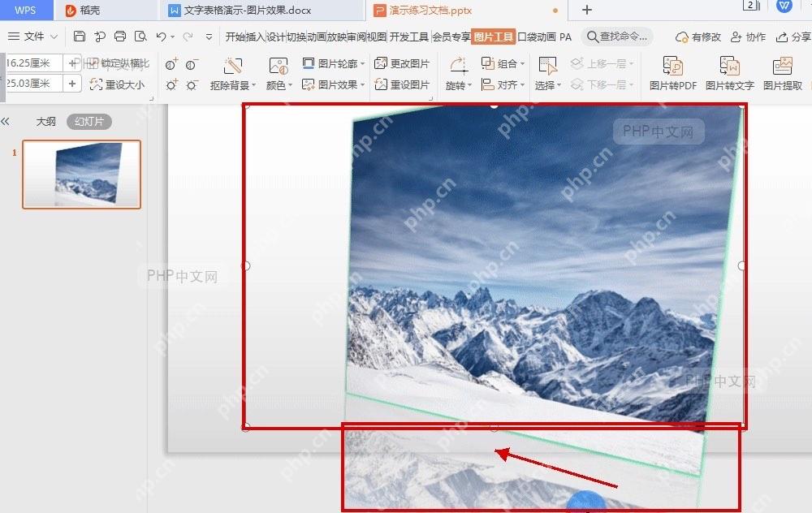Collapse the slide panel with double chevron
This screenshot has height=513, width=812.
(x=5, y=122)
